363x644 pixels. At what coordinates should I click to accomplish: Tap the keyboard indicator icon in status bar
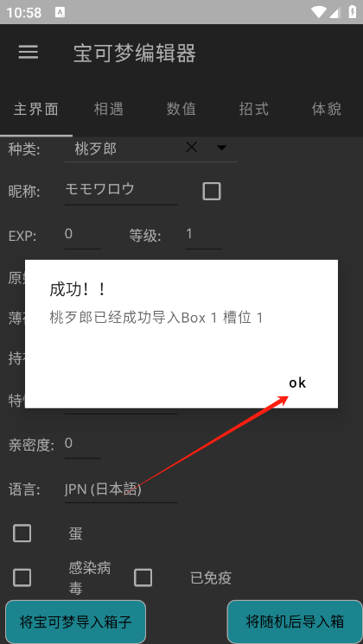click(60, 12)
